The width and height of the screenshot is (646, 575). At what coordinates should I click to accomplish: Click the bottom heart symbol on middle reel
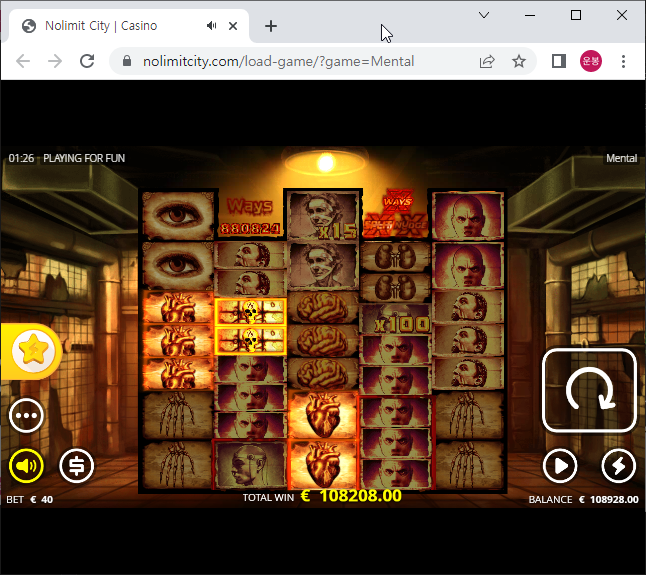(x=323, y=464)
